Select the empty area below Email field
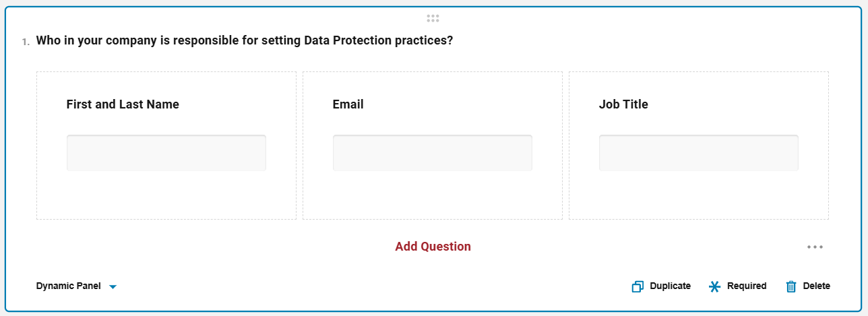 432,195
